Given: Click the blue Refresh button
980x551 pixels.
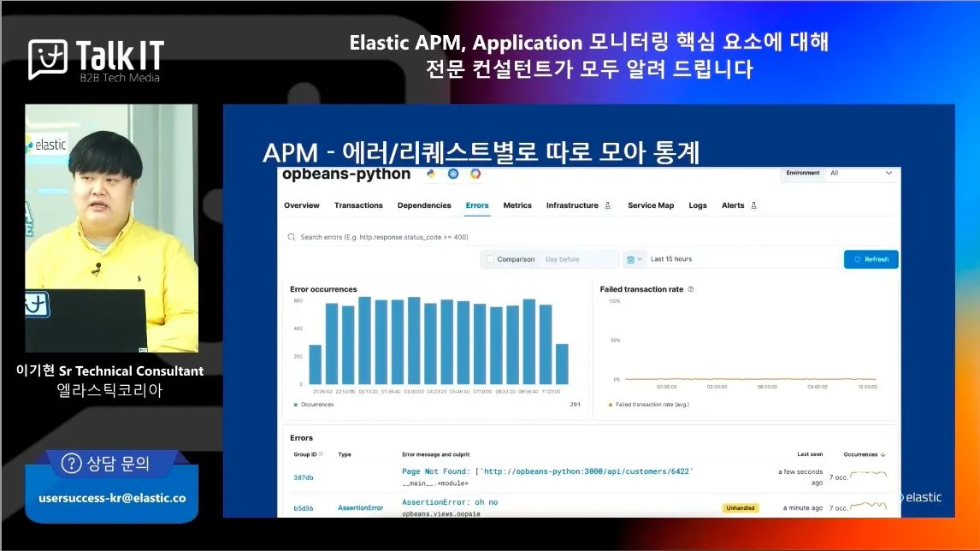Looking at the screenshot, I should [871, 259].
